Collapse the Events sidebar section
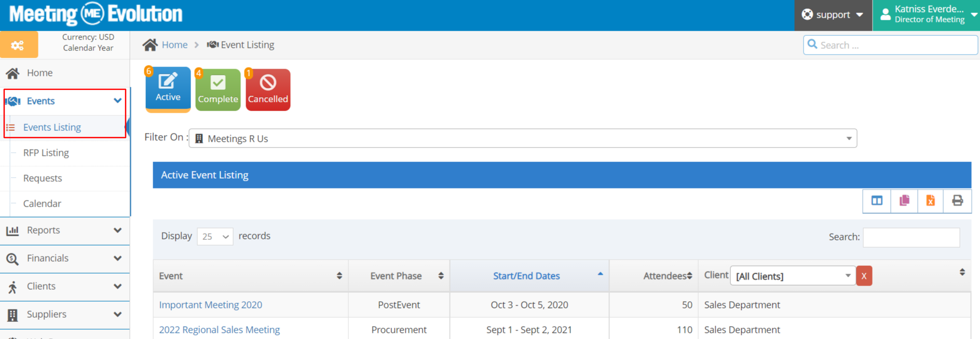The image size is (980, 339). [x=117, y=101]
